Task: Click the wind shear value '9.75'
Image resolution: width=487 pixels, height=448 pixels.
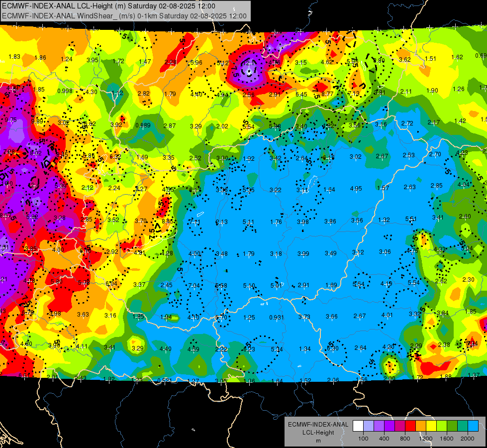Action: (x=11, y=120)
